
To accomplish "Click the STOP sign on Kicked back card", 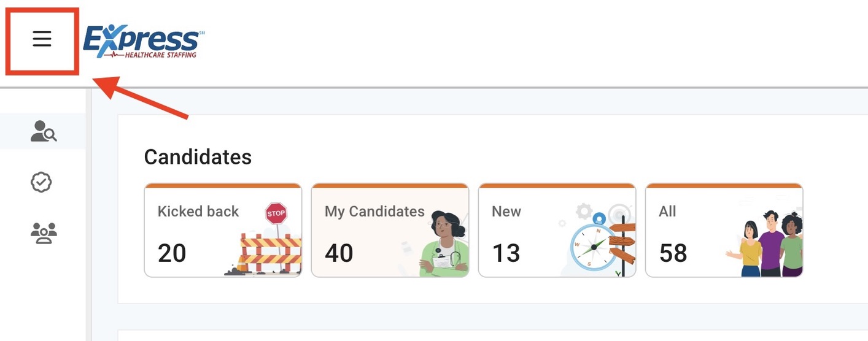I will (276, 214).
